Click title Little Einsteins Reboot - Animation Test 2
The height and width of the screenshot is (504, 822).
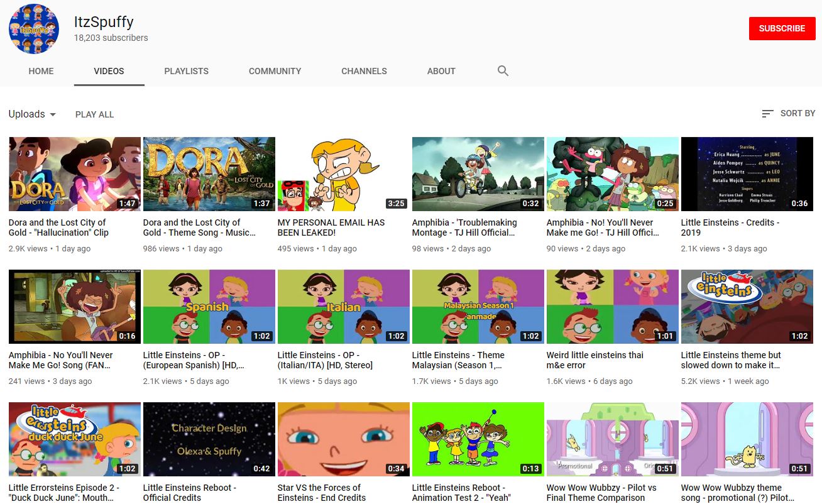pyautogui.click(x=461, y=493)
